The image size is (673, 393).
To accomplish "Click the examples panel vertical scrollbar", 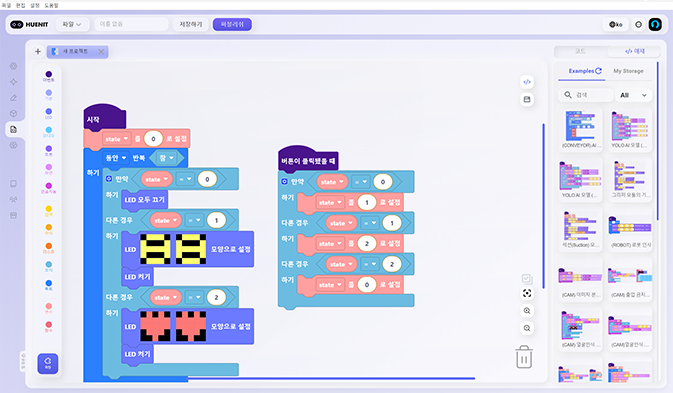I will [657, 142].
